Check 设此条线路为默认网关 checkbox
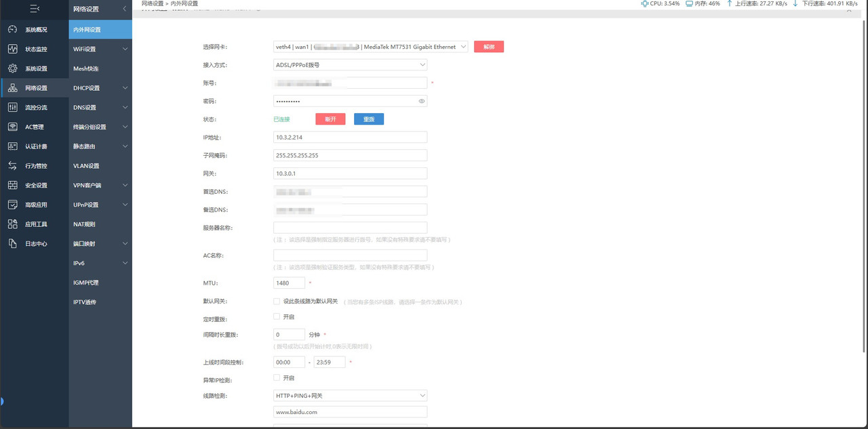 click(x=277, y=302)
